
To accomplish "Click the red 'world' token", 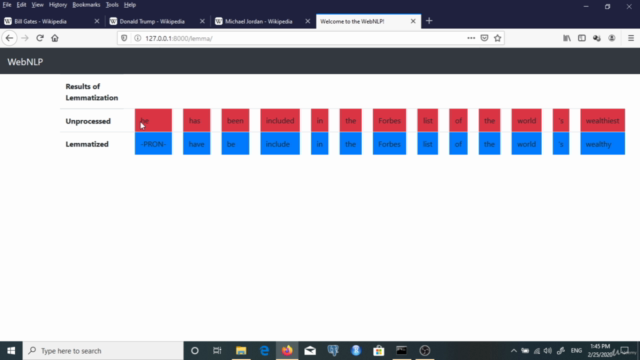I will [x=527, y=120].
